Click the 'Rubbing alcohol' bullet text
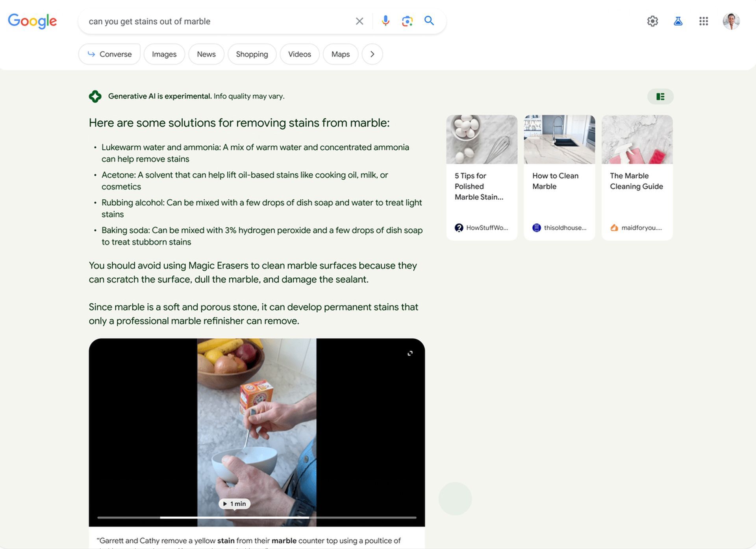The width and height of the screenshot is (756, 549). (261, 208)
